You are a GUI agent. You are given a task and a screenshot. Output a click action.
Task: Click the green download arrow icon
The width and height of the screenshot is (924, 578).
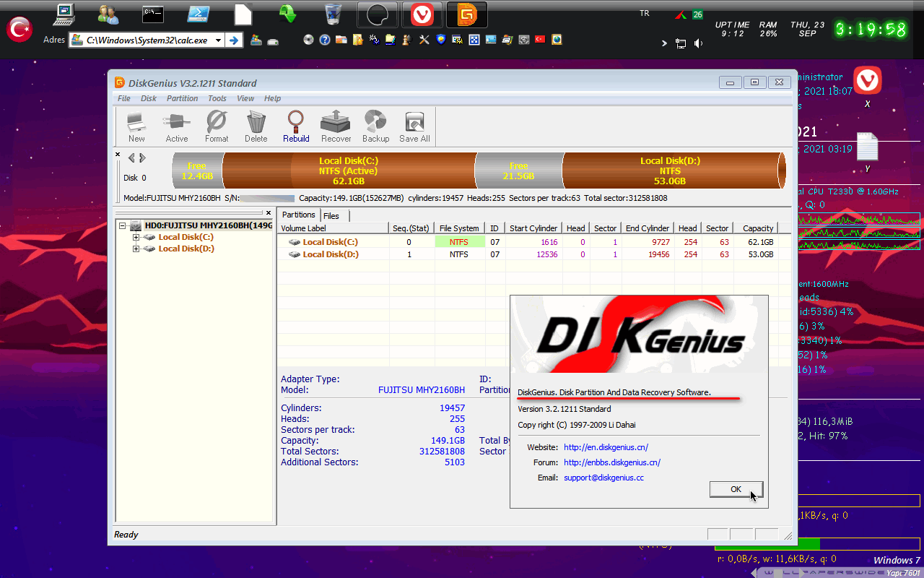[288, 14]
